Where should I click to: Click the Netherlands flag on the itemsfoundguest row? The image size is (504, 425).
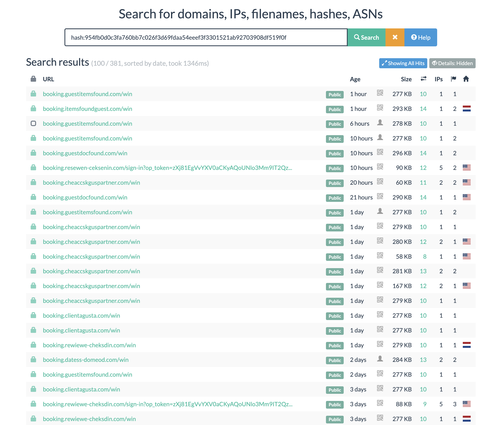coord(466,109)
